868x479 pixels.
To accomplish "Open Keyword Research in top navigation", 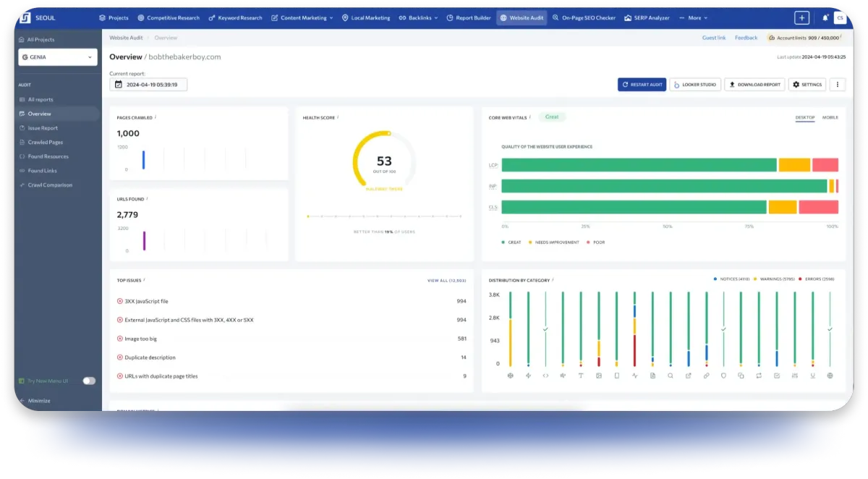I will [x=235, y=18].
